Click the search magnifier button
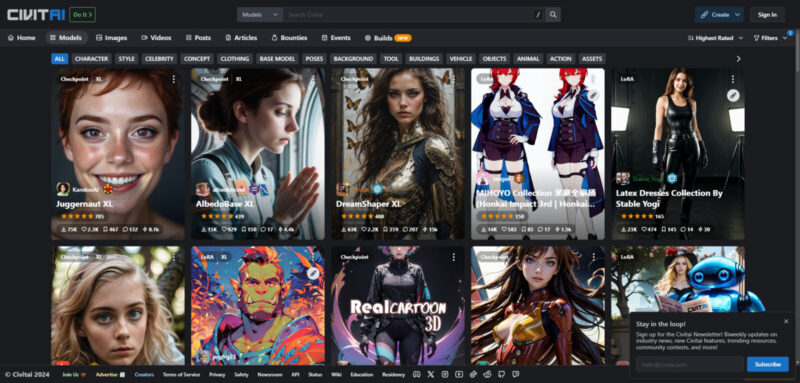Image resolution: width=800 pixels, height=383 pixels. pyautogui.click(x=553, y=15)
